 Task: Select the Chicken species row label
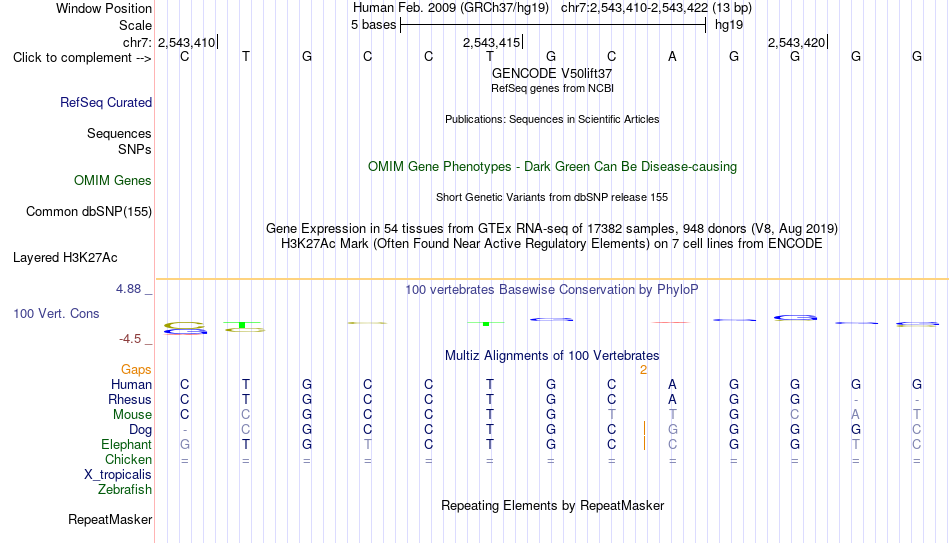point(128,459)
